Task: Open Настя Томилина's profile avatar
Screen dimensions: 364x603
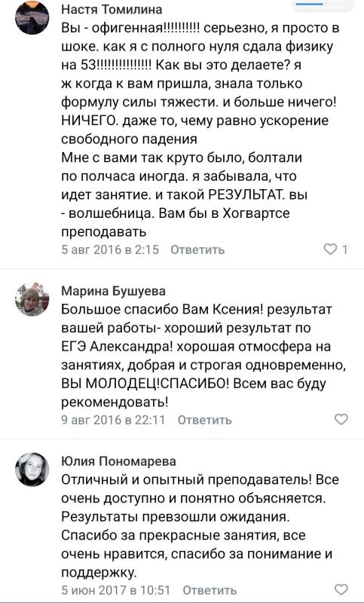Action: pos(32,17)
